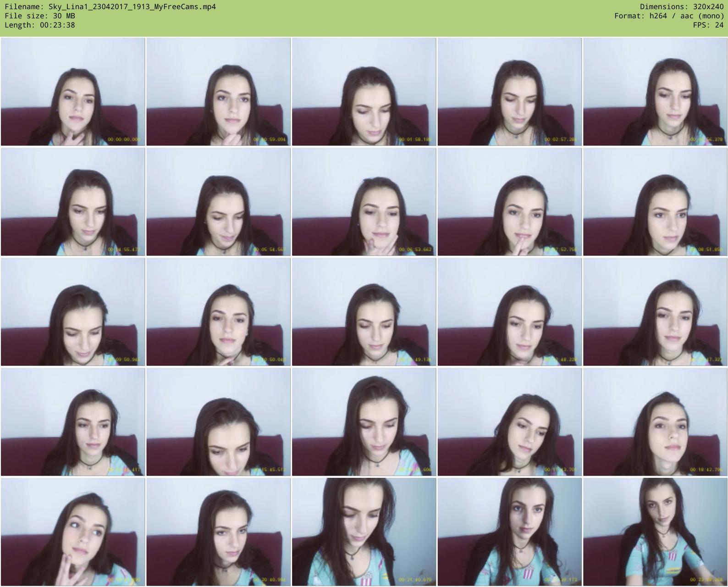Select the frame at 00:00:59.094

pyautogui.click(x=218, y=92)
